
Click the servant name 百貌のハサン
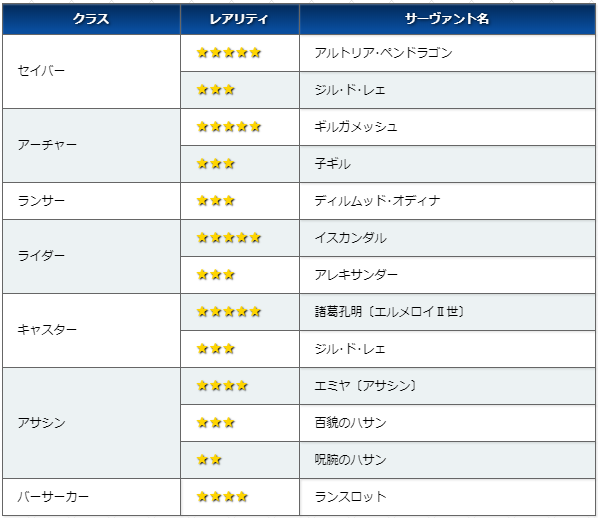[350, 423]
